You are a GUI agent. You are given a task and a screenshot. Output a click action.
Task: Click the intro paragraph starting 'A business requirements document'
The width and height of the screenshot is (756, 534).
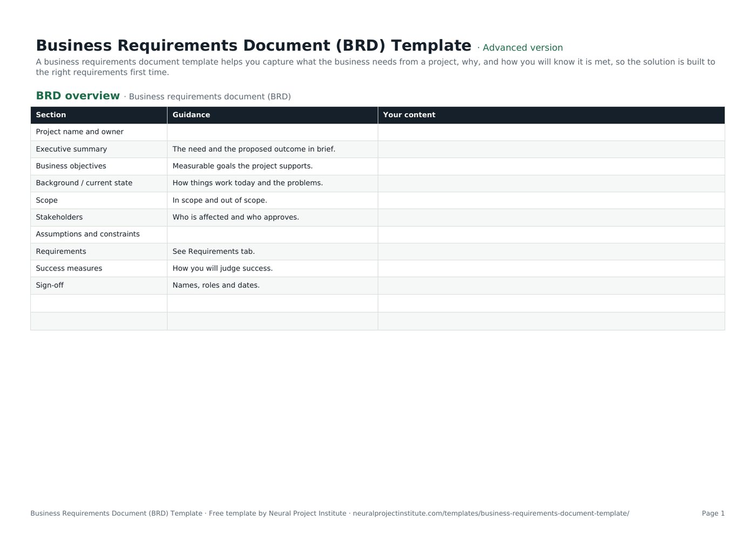coord(375,67)
